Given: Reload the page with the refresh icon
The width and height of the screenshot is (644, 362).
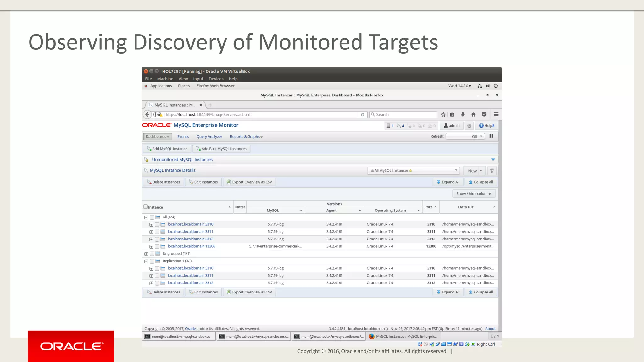Looking at the screenshot, I should (363, 115).
